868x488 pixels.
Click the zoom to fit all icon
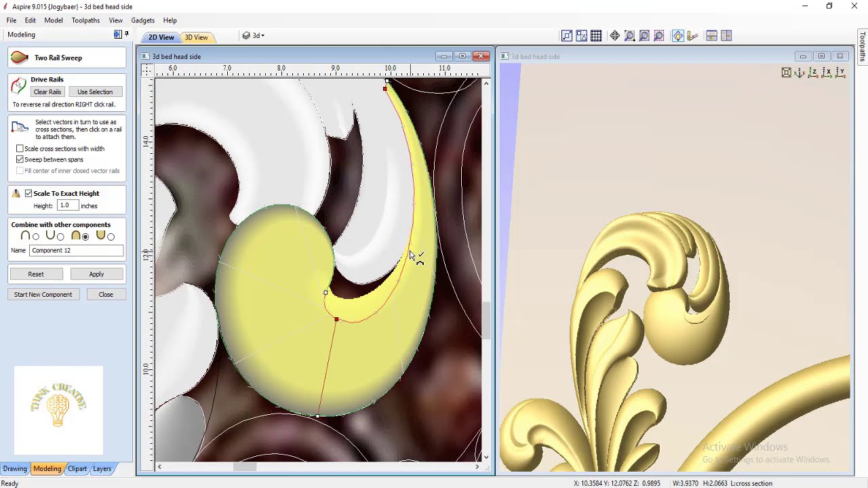pos(644,36)
